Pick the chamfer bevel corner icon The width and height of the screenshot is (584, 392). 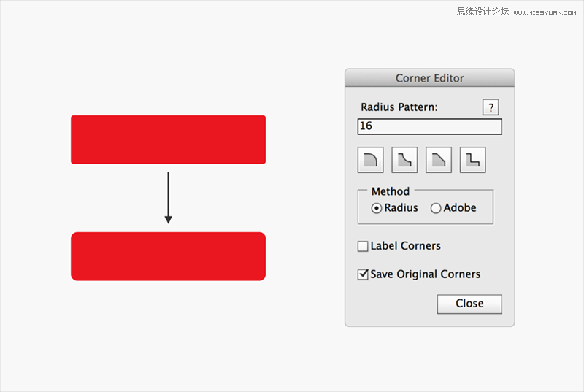439,160
